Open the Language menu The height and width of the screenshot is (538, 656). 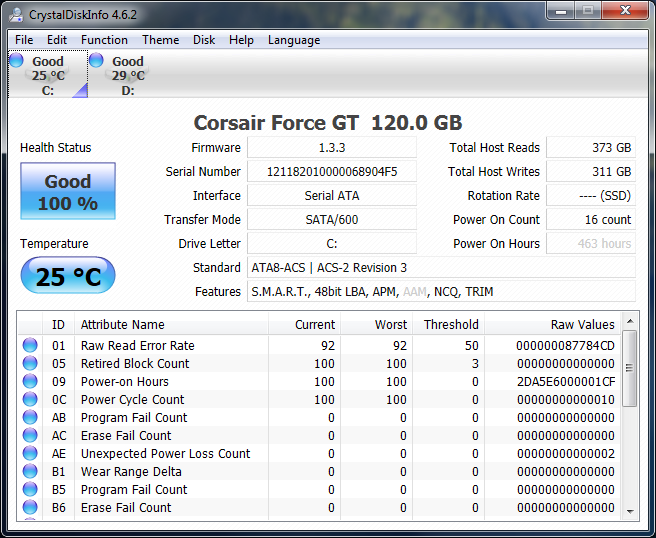(294, 40)
